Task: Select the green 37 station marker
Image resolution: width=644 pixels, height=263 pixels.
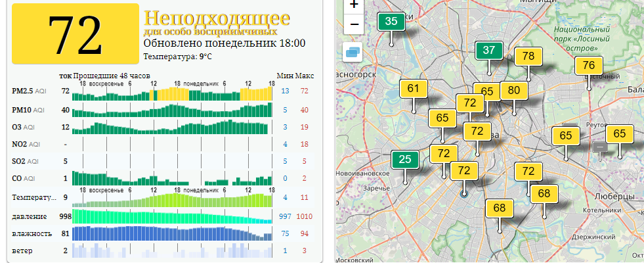Action: tap(489, 50)
